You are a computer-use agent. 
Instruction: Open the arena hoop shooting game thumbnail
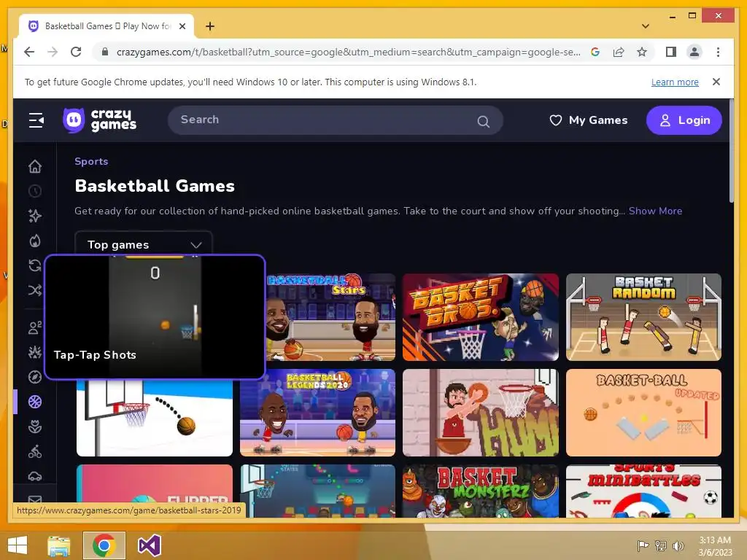[x=318, y=491]
